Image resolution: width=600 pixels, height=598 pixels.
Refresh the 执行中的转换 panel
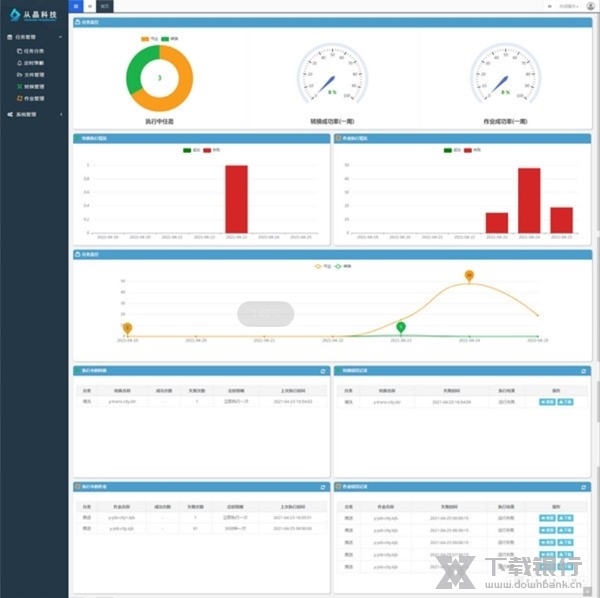321,371
